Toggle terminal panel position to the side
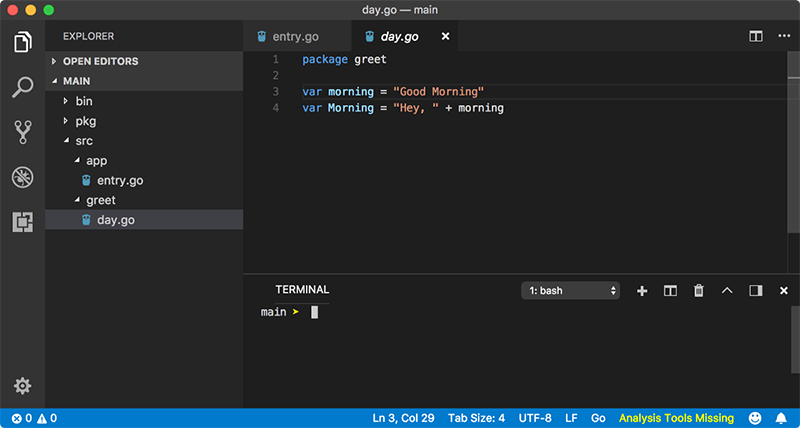The image size is (800, 428). pyautogui.click(x=756, y=291)
